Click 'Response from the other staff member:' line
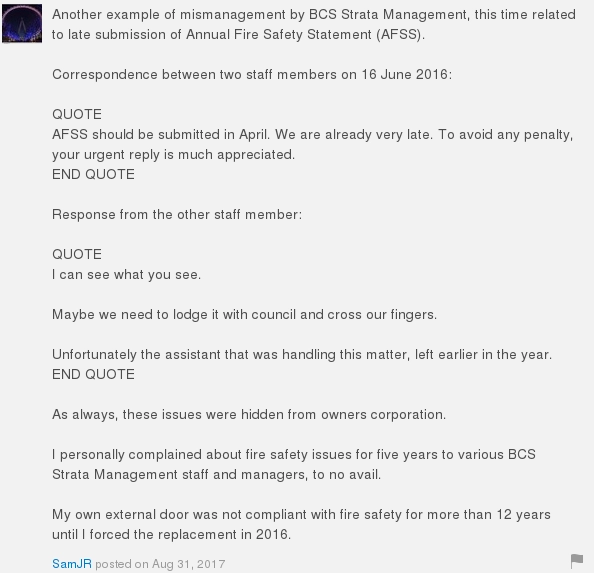Image resolution: width=594 pixels, height=573 pixels. 177,214
